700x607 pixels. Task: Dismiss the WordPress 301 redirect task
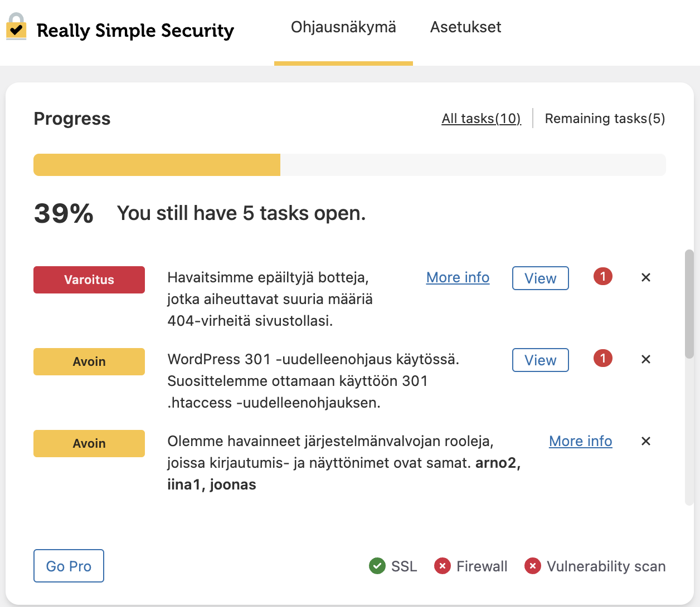click(645, 359)
